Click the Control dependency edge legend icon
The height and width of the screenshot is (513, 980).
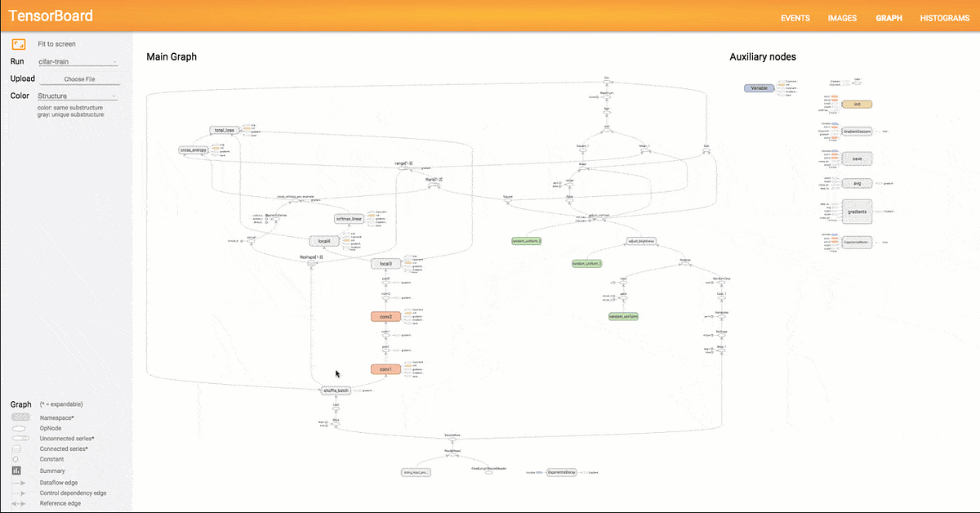pos(20,493)
